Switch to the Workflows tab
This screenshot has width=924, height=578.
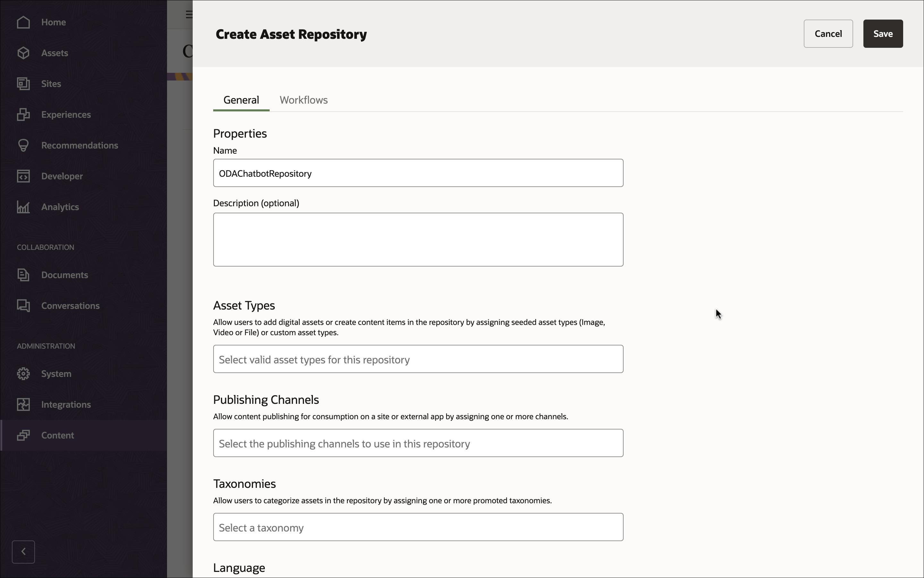[303, 100]
